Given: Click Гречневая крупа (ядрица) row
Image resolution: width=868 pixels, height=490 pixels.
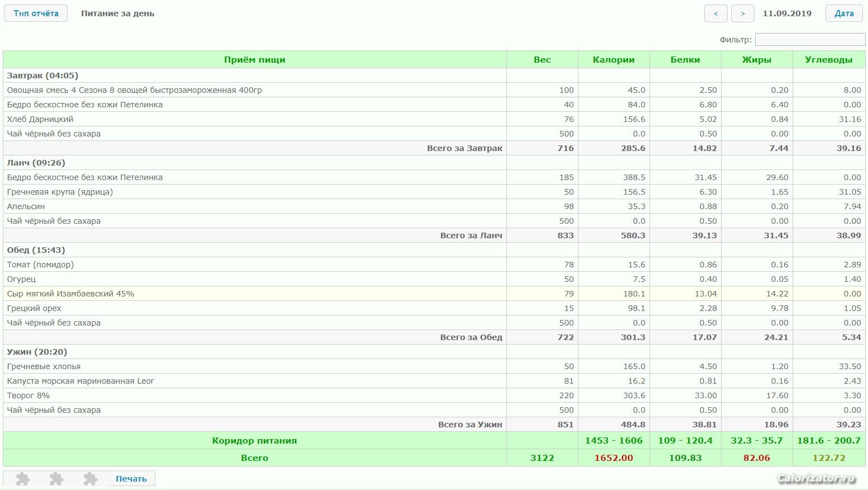Looking at the screenshot, I should tap(434, 192).
